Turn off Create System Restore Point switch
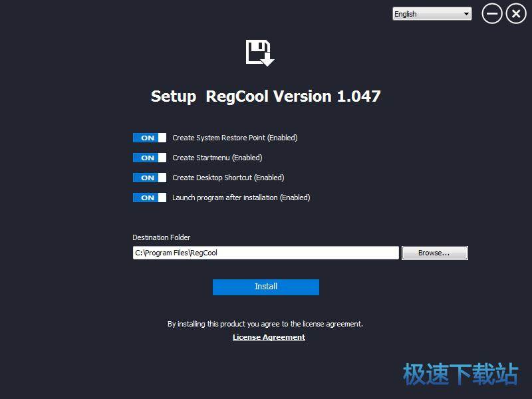The height and width of the screenshot is (399, 532). (150, 138)
